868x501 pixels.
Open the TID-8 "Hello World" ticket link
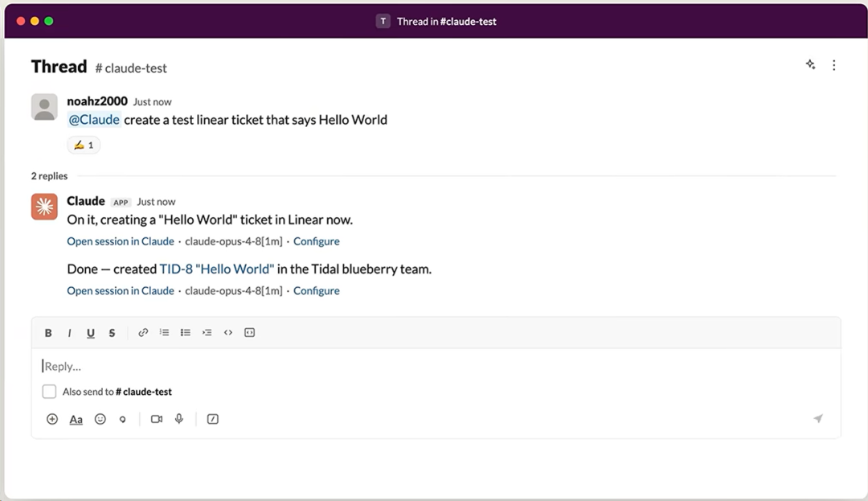216,269
